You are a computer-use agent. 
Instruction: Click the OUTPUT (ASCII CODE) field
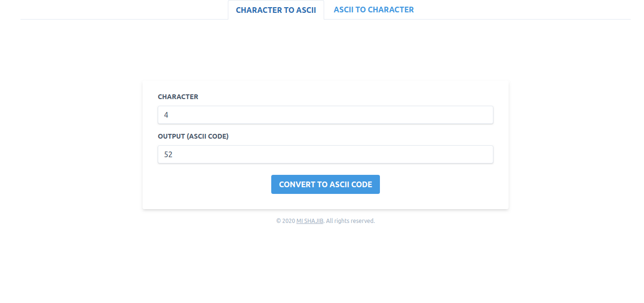(326, 154)
